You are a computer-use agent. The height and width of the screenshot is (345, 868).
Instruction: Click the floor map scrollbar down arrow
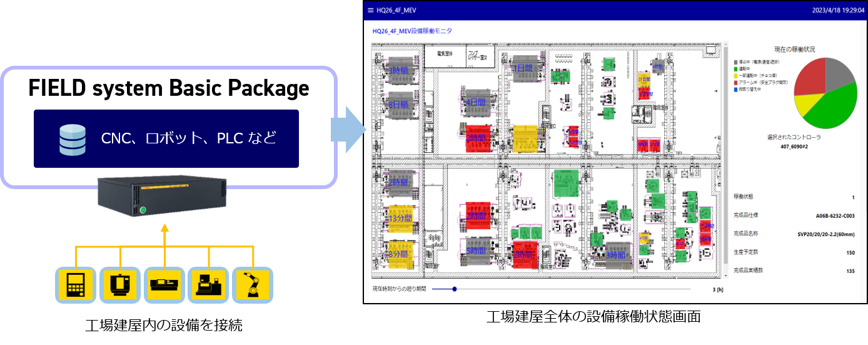(x=725, y=274)
